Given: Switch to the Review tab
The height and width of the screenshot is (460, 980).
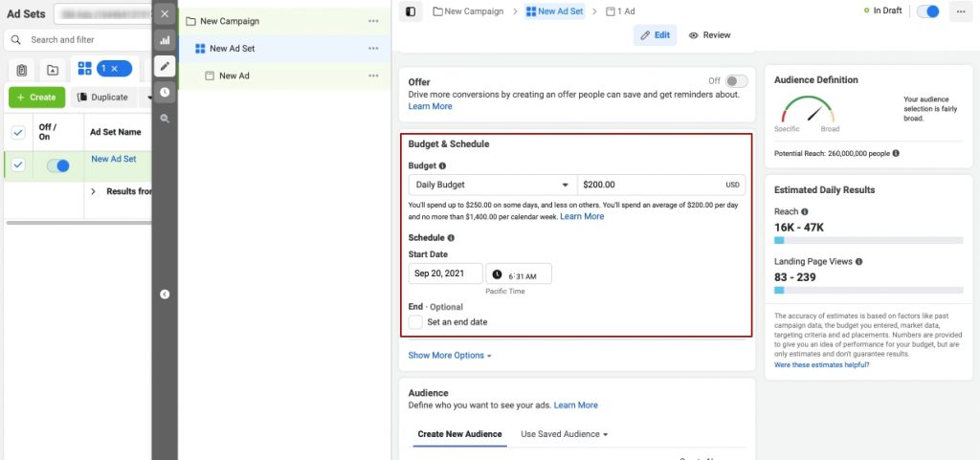Looking at the screenshot, I should [709, 35].
